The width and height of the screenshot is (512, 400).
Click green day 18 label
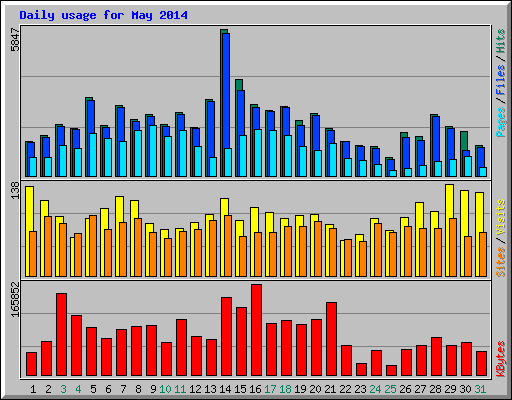coord(285,389)
